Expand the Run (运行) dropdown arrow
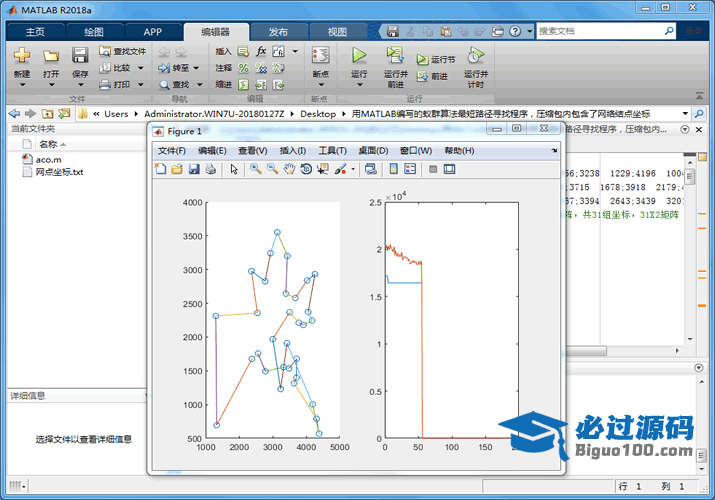The height and width of the screenshot is (500, 715). pyautogui.click(x=359, y=85)
